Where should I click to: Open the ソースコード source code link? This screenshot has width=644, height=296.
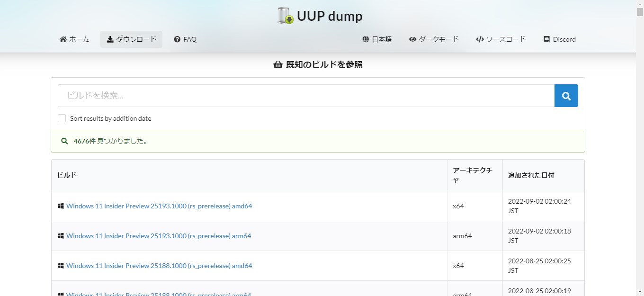click(501, 39)
